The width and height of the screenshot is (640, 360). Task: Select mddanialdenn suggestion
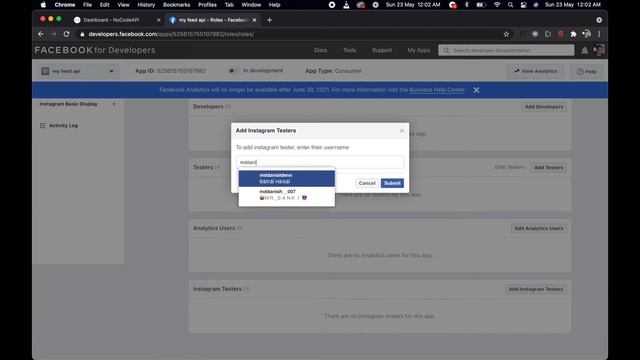coord(287,178)
